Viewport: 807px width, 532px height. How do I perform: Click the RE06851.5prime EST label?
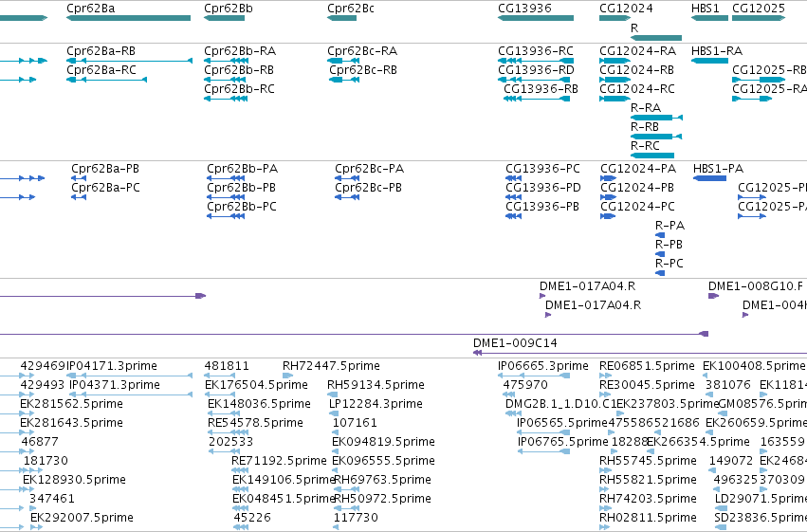click(x=647, y=366)
